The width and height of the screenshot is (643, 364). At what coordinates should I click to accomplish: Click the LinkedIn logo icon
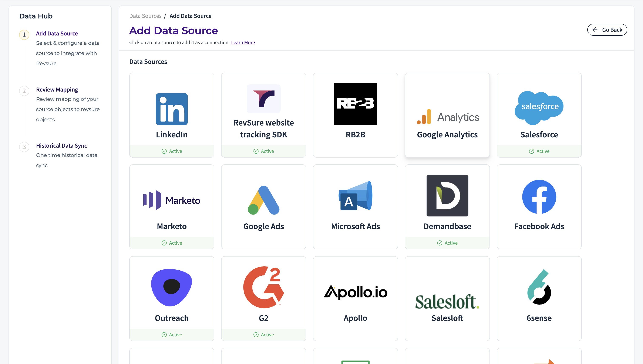point(172,109)
